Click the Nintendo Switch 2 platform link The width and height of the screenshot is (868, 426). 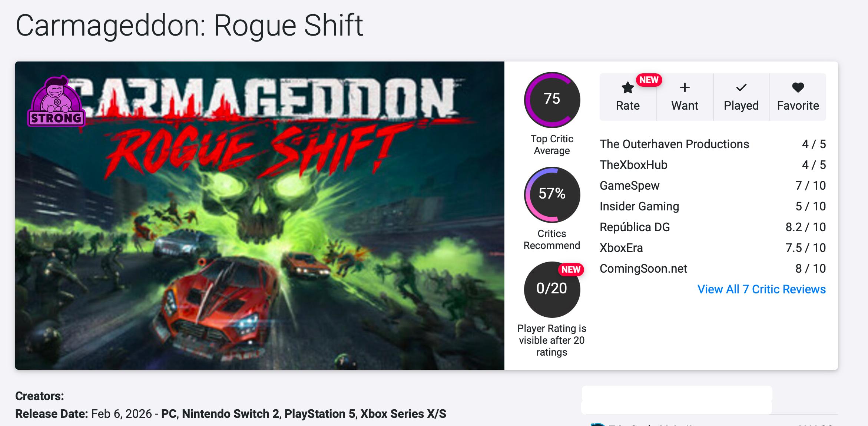click(x=231, y=414)
